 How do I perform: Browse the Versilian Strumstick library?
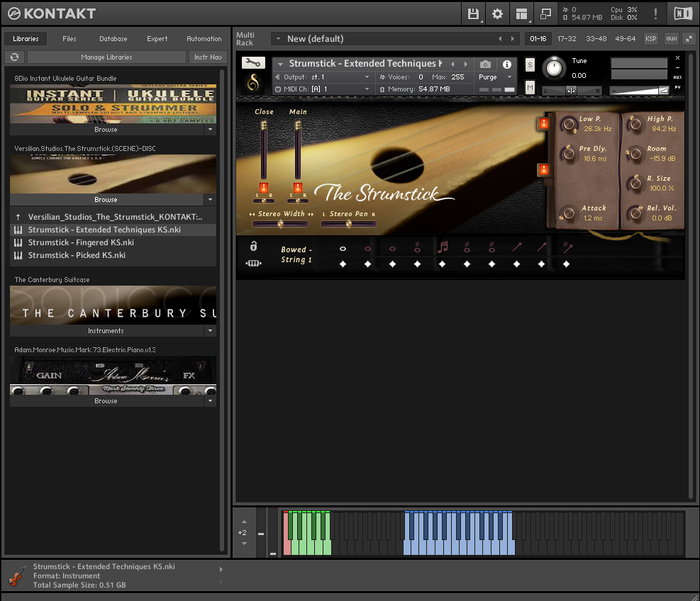106,199
